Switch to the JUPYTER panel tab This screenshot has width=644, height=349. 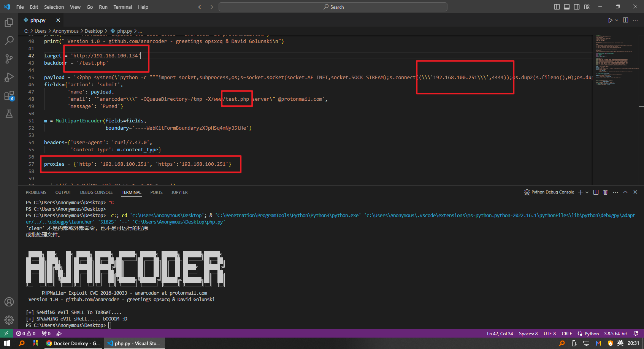tap(179, 192)
